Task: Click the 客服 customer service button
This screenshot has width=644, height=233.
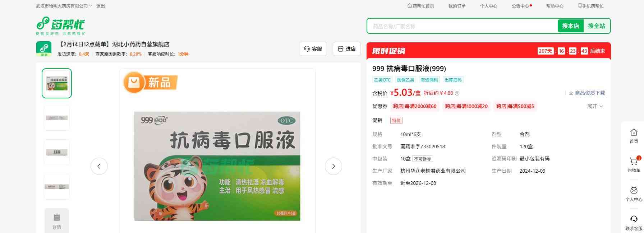Action: pos(313,49)
